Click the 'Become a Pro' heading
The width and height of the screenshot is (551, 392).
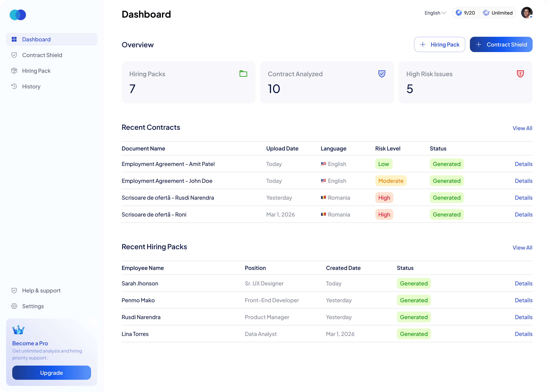click(x=30, y=343)
